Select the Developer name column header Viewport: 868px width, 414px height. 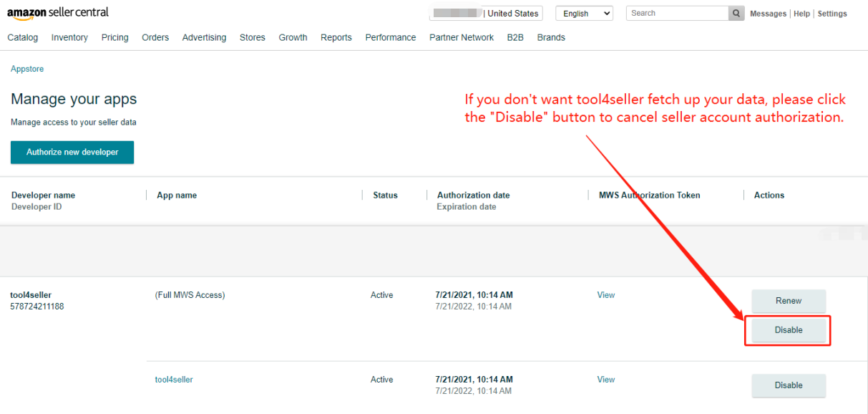(x=43, y=195)
